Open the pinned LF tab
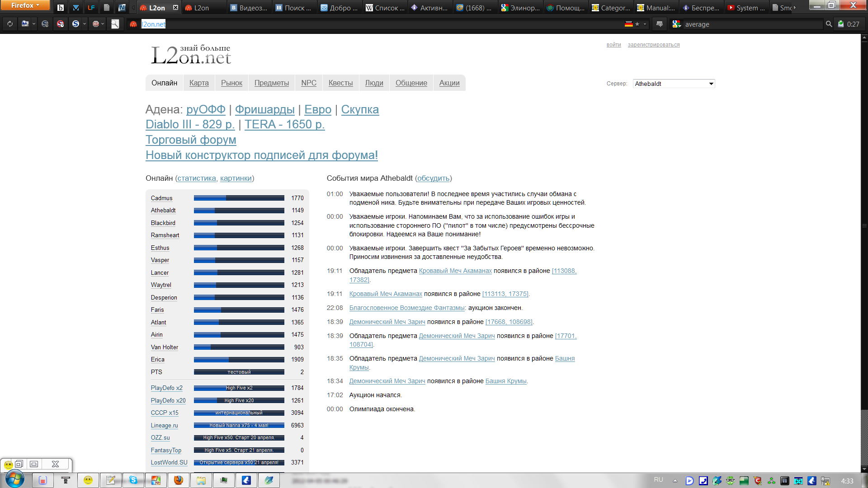This screenshot has width=868, height=488. 91,8
